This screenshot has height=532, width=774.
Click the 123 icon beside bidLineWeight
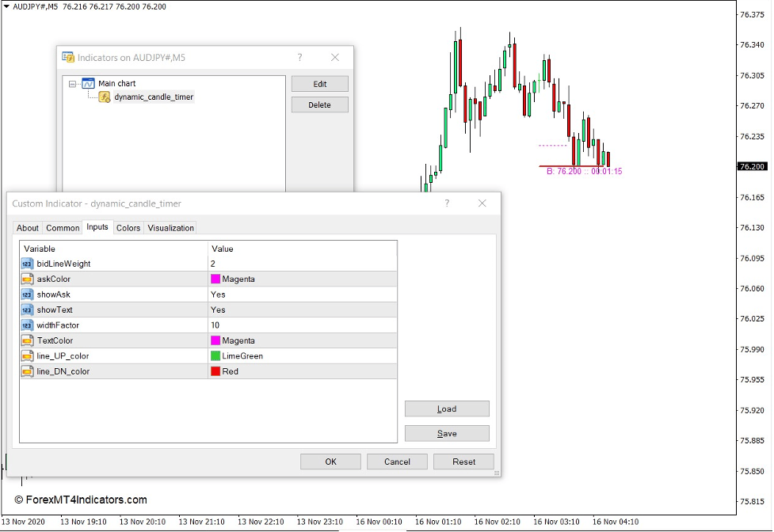point(26,264)
